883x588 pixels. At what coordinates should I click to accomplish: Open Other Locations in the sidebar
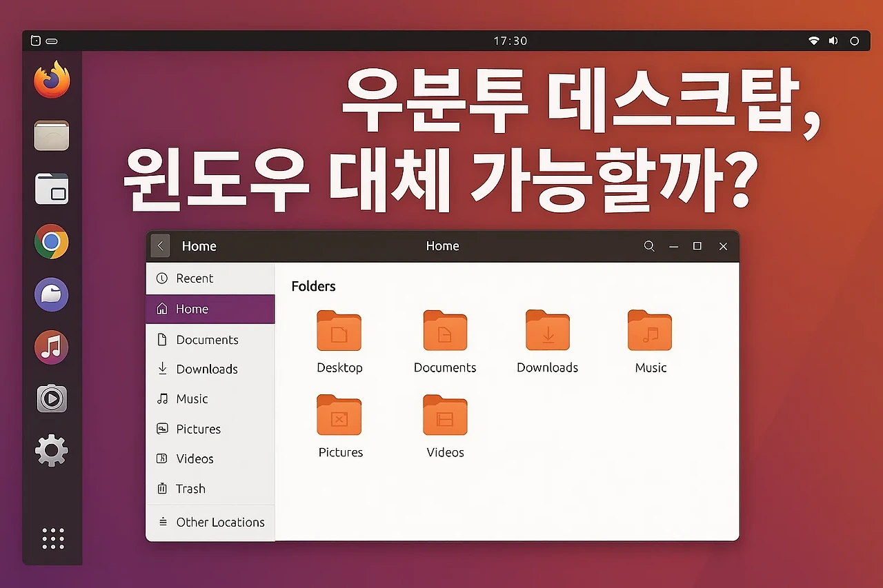click(210, 522)
